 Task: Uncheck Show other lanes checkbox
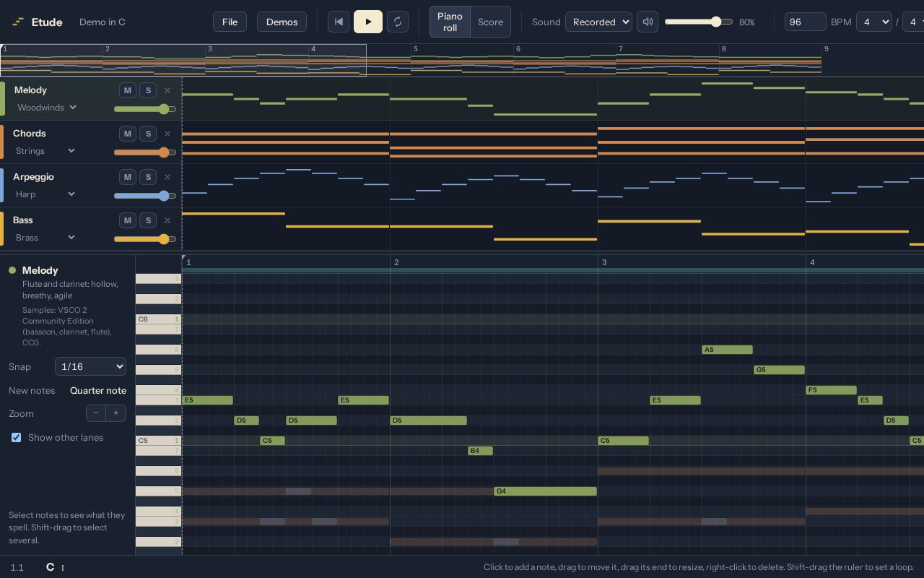tap(16, 438)
